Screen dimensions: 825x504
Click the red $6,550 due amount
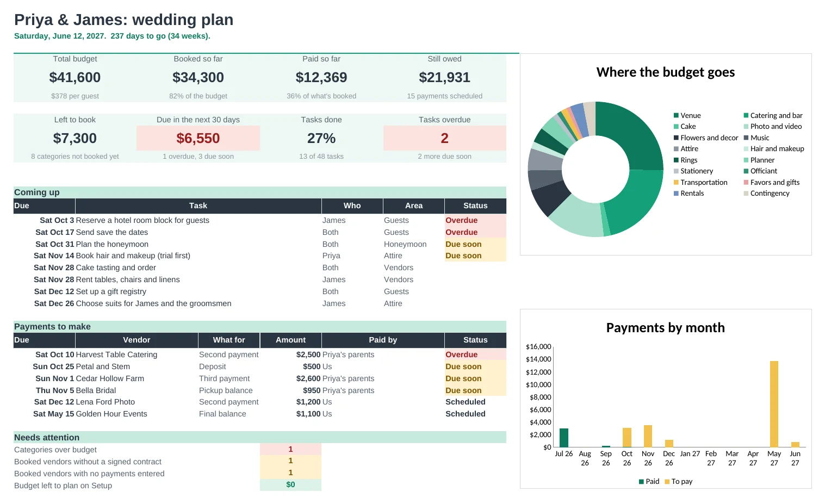pos(198,139)
